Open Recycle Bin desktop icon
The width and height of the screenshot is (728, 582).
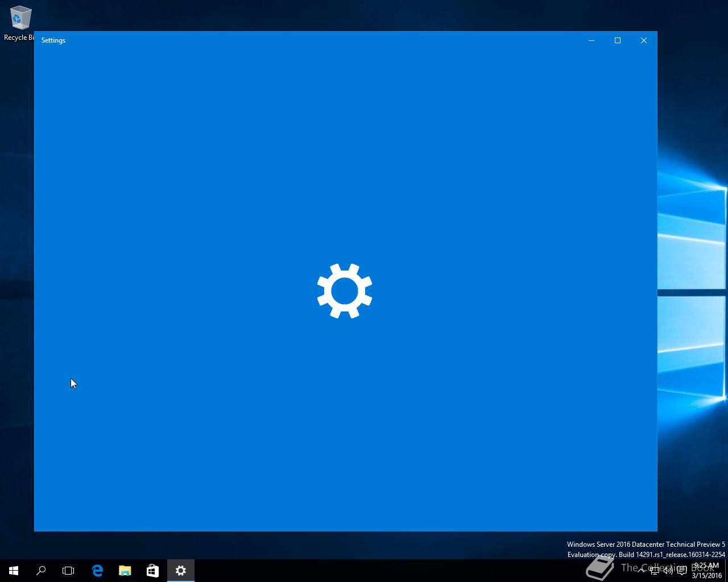tap(20, 23)
